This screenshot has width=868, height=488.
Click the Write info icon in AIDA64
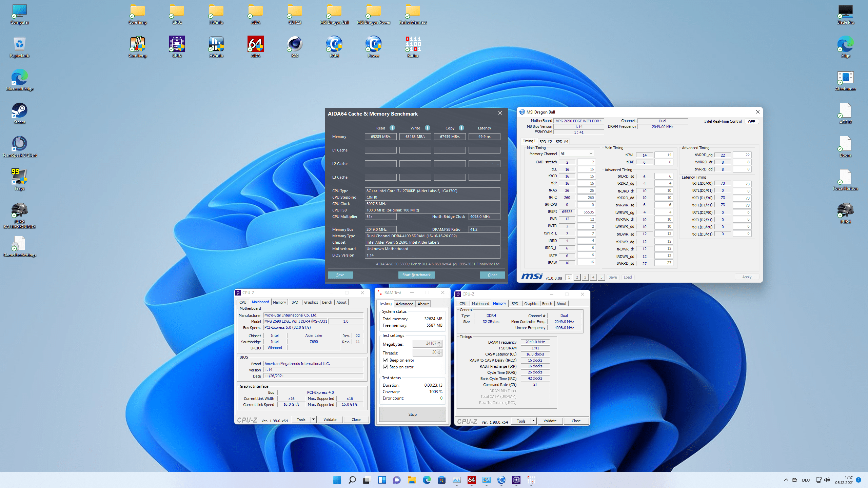click(428, 128)
